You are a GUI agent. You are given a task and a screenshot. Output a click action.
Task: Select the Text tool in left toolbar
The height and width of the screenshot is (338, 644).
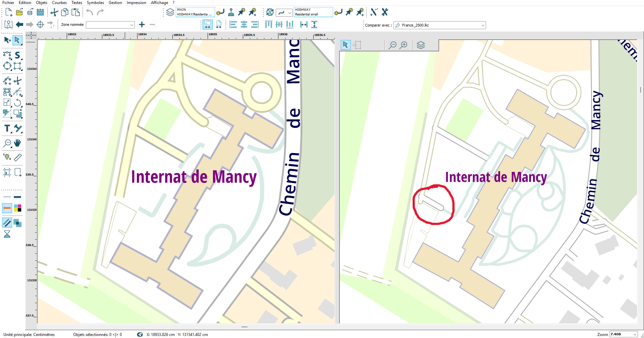tap(7, 129)
